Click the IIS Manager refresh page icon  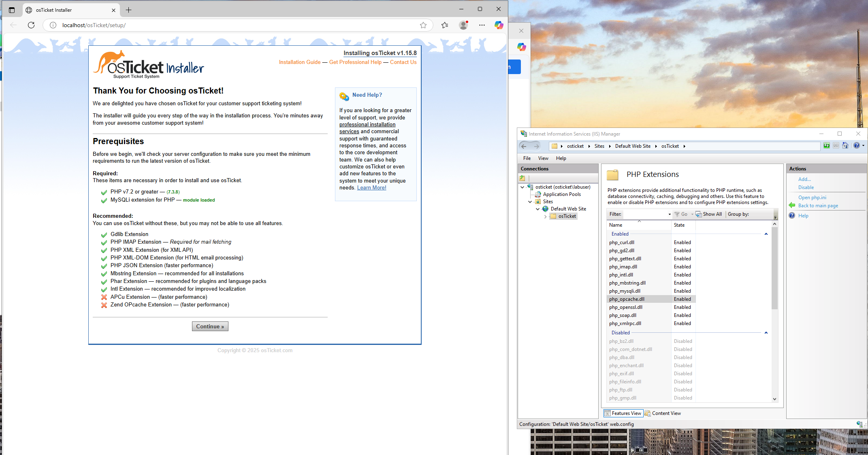[826, 146]
